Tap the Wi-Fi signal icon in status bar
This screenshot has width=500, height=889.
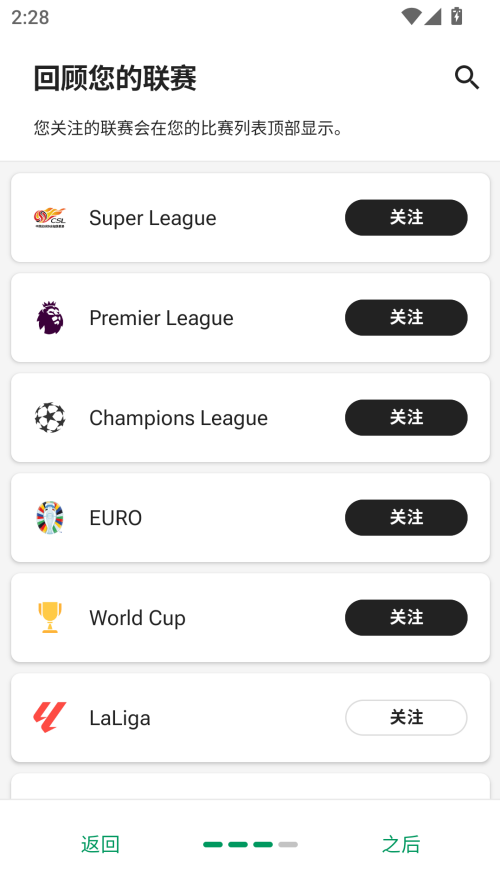pyautogui.click(x=411, y=16)
